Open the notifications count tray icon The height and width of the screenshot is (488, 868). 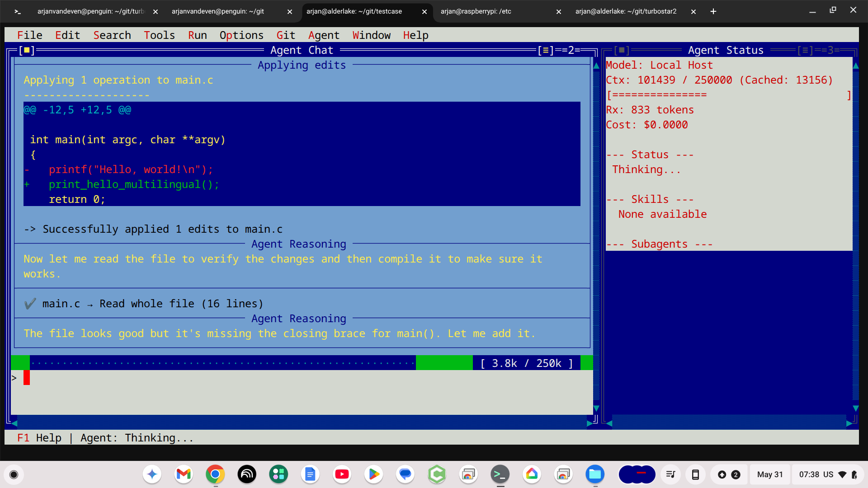coord(729,474)
